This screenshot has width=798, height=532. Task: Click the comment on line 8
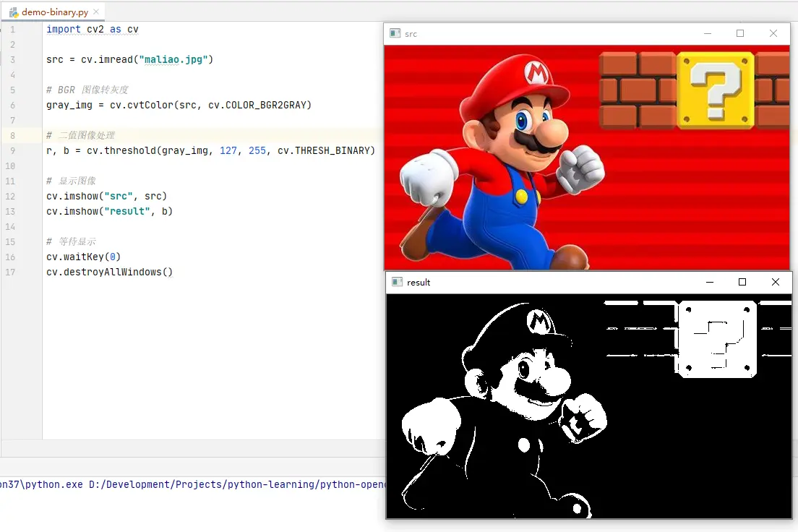80,135
